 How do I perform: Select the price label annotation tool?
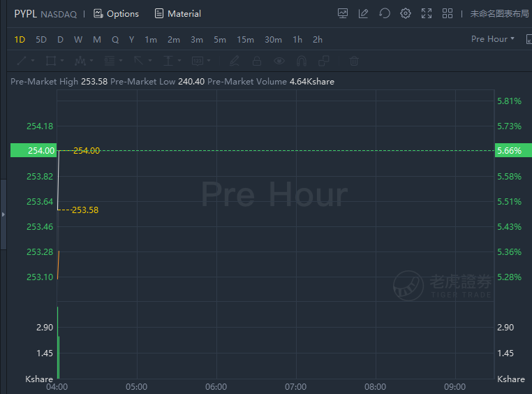click(198, 61)
